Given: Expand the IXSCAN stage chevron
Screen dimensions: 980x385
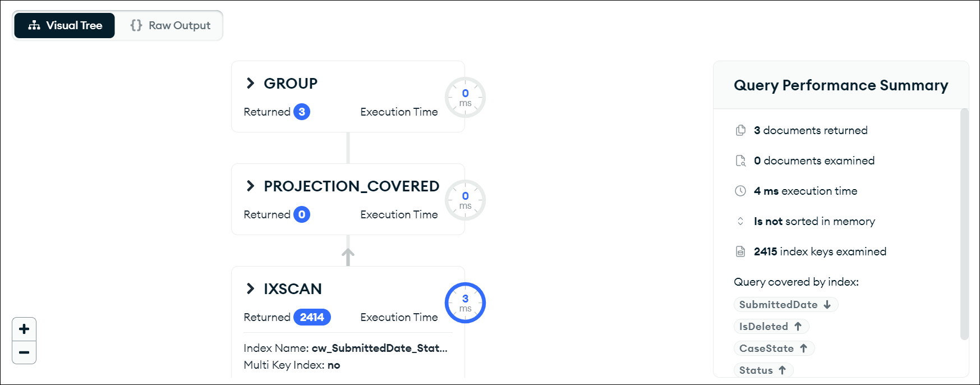Looking at the screenshot, I should click(x=250, y=289).
